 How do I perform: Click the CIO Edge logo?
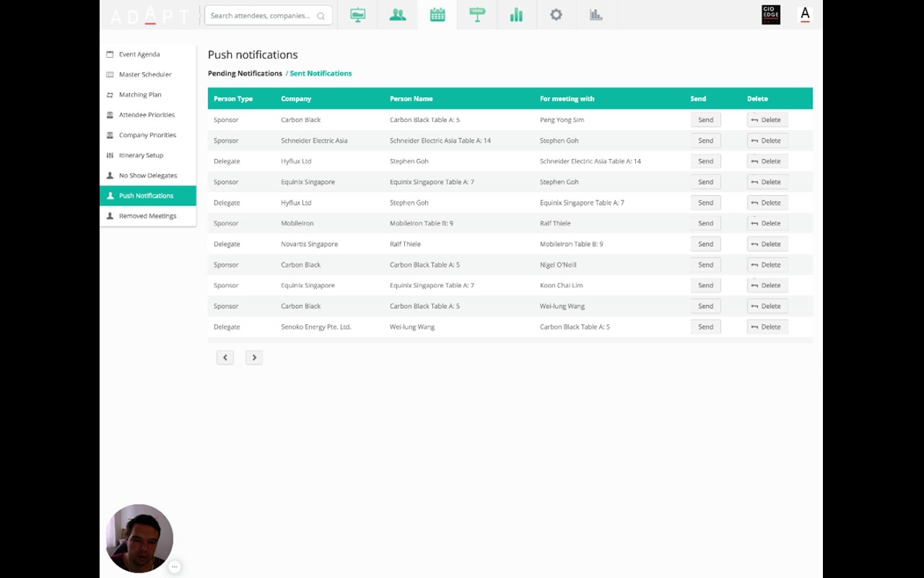click(771, 14)
